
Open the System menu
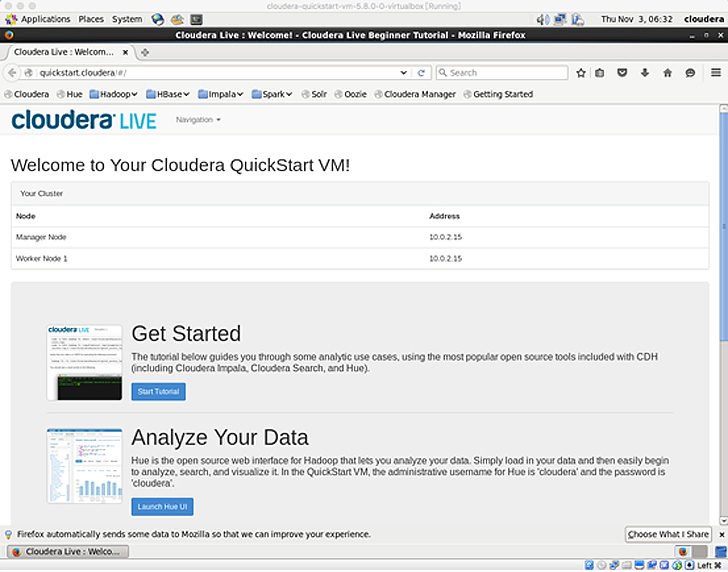coord(127,19)
